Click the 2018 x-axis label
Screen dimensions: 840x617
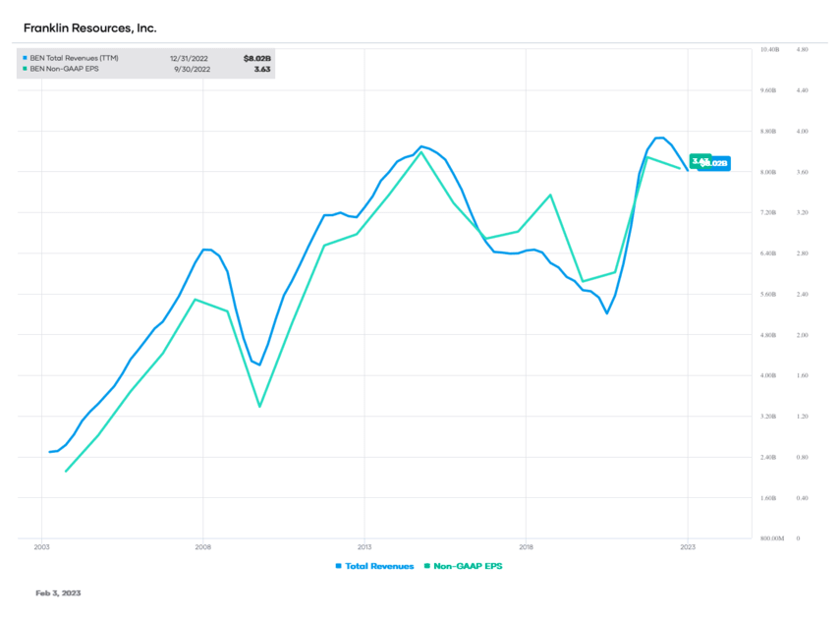pyautogui.click(x=526, y=547)
